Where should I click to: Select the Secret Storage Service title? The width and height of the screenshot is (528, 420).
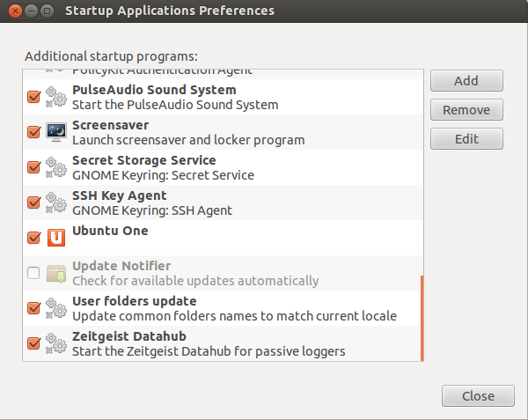(144, 160)
